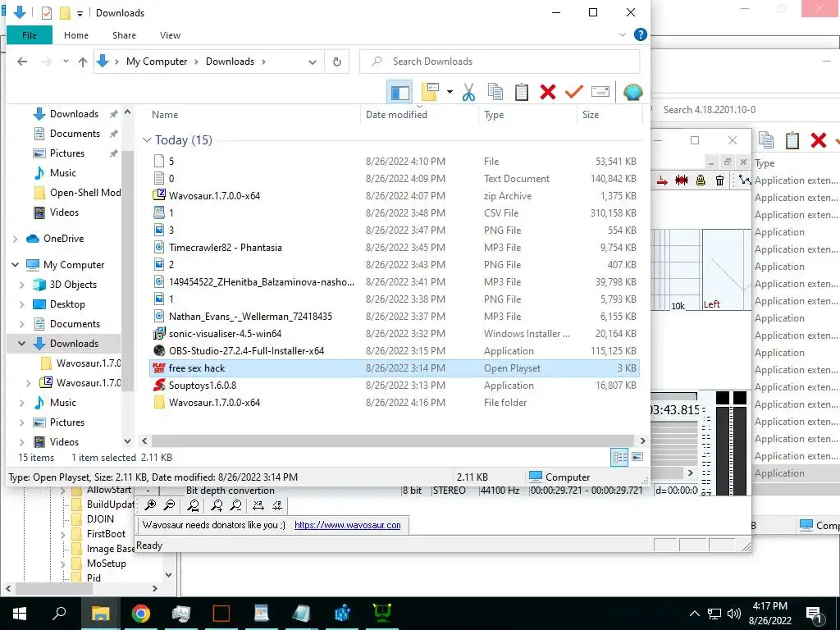Select the Timecrawler82 - Phantasia MP3 file
This screenshot has width=840, height=630.
pos(394,248)
